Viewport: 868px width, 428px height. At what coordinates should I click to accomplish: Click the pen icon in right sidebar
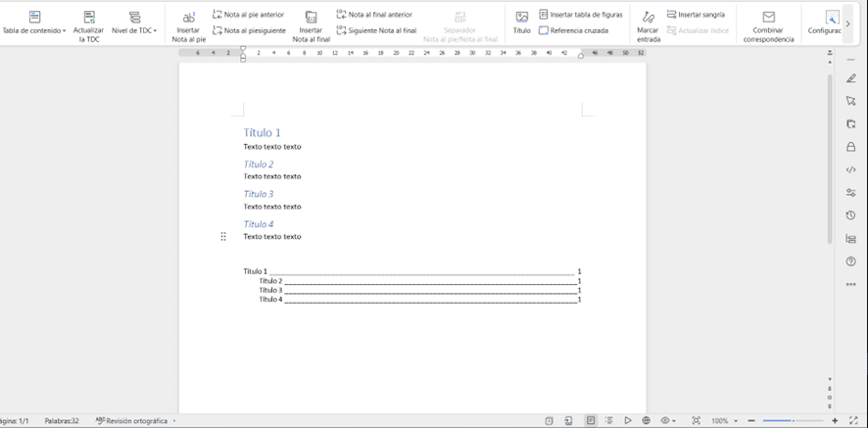[850, 78]
